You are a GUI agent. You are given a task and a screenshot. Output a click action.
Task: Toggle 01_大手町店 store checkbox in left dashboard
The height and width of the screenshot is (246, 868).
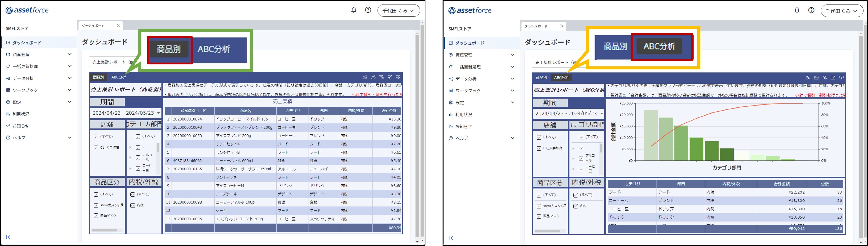[96, 148]
